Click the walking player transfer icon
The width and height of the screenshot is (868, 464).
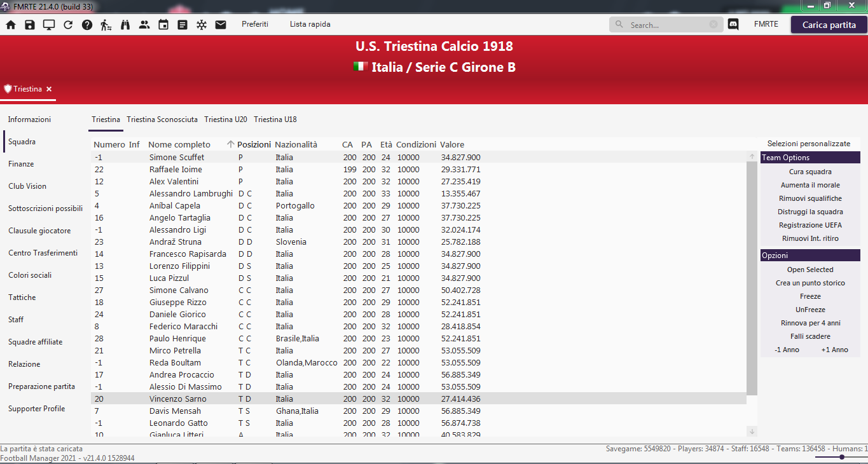click(106, 25)
